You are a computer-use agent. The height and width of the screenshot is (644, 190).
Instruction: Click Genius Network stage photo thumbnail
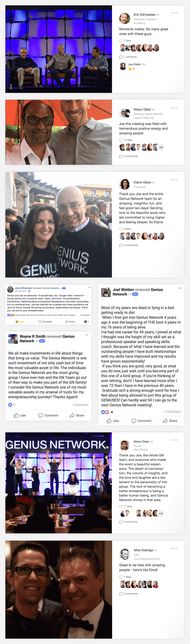(58, 483)
